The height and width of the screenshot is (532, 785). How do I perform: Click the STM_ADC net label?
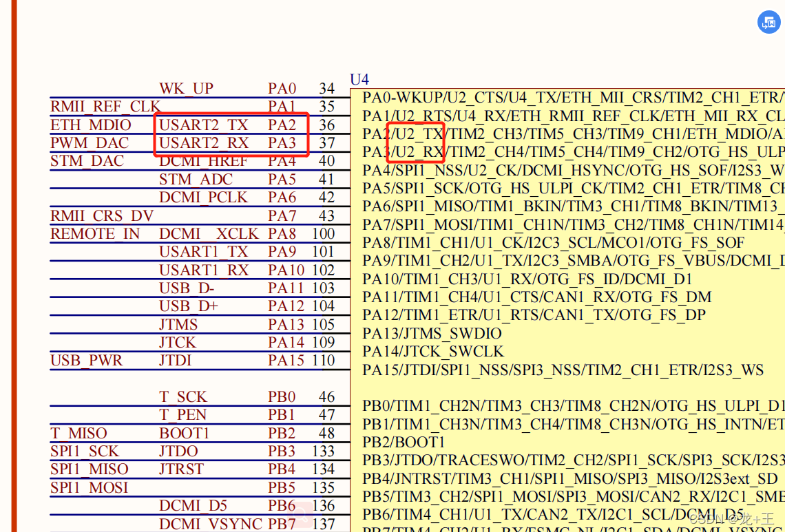(196, 179)
